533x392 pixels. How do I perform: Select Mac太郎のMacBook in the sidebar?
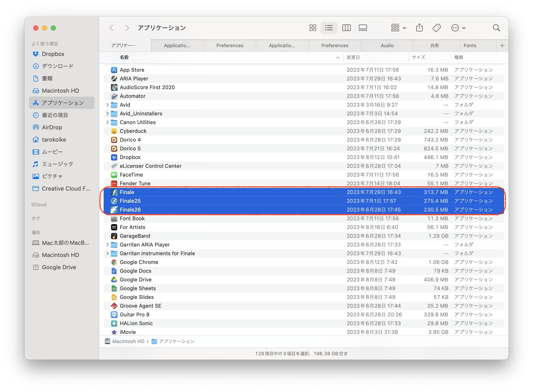[62, 243]
